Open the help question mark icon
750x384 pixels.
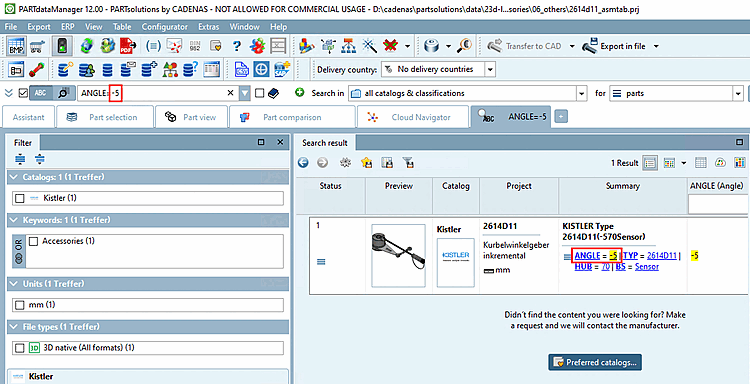tap(237, 46)
